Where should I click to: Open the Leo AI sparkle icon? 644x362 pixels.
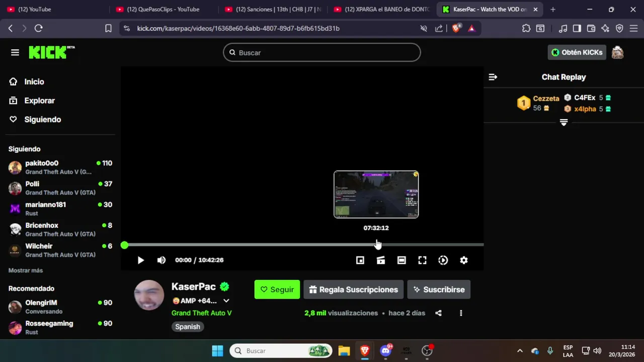pyautogui.click(x=605, y=28)
